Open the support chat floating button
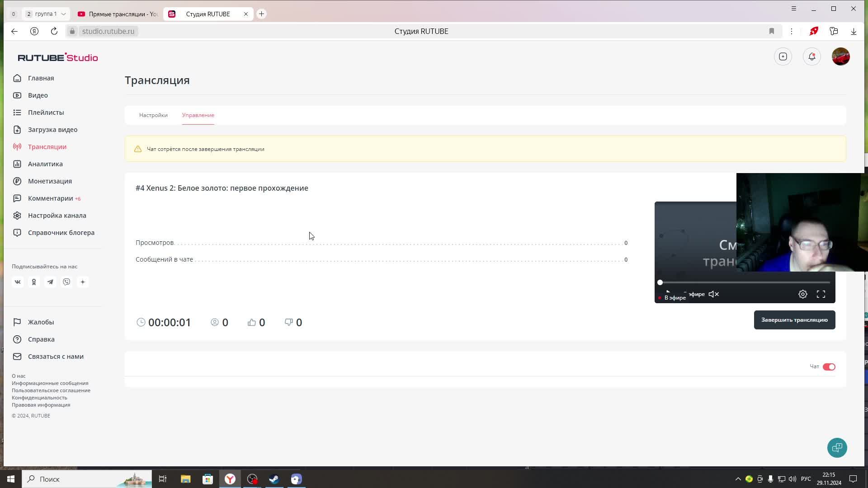The image size is (868, 488). point(837,448)
